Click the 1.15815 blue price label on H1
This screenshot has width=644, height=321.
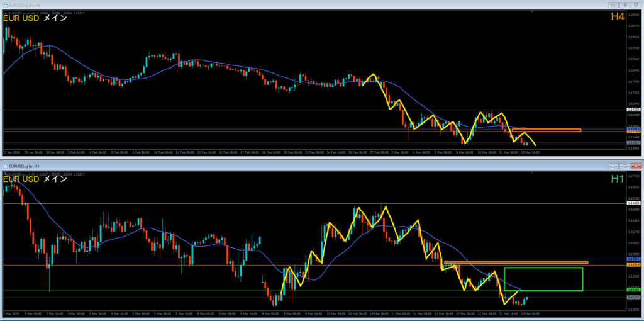point(633,259)
